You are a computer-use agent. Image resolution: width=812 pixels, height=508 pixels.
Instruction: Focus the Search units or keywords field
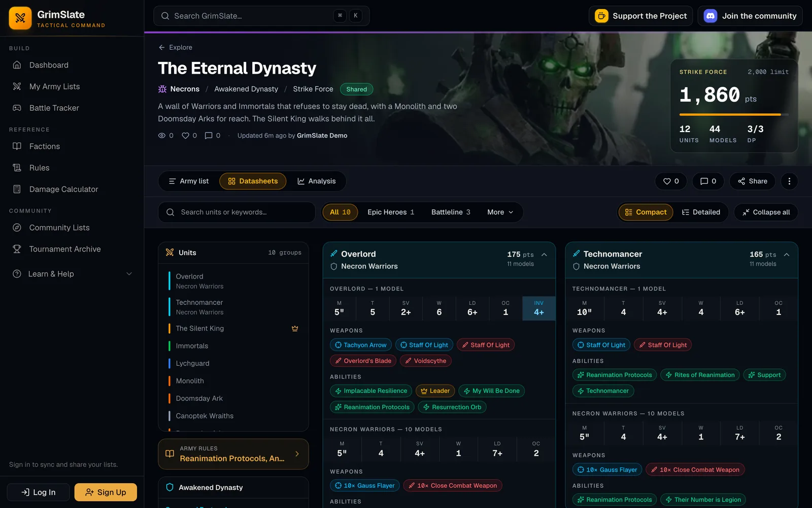[237, 212]
